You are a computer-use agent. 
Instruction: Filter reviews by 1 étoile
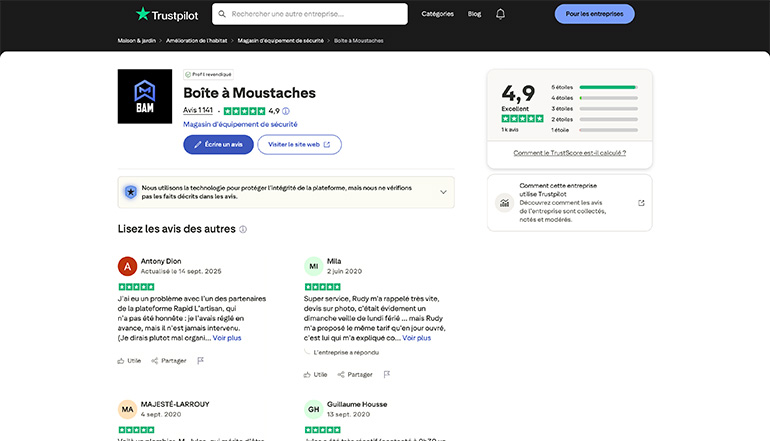point(594,130)
